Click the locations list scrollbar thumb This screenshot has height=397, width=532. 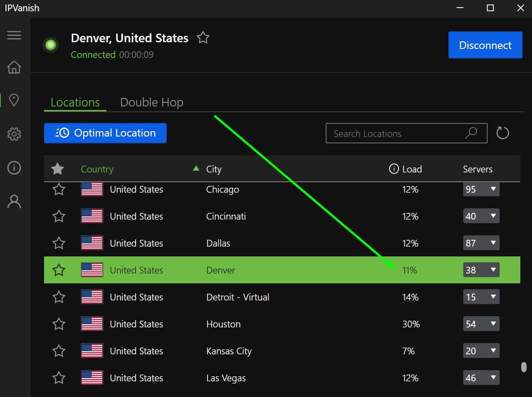523,367
